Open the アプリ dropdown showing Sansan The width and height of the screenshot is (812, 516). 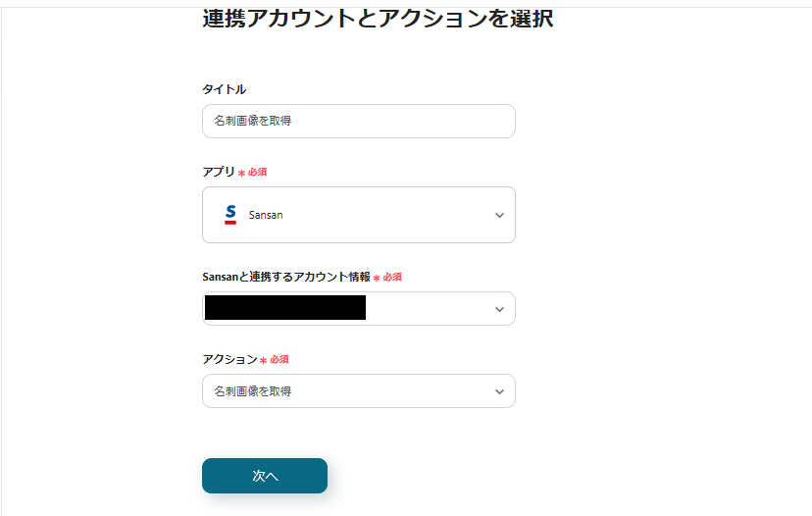pos(358,215)
